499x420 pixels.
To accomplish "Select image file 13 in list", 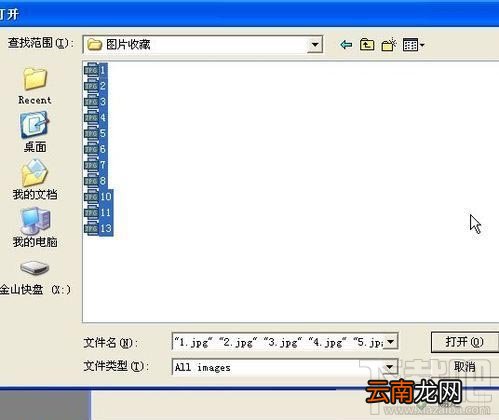I will point(98,228).
